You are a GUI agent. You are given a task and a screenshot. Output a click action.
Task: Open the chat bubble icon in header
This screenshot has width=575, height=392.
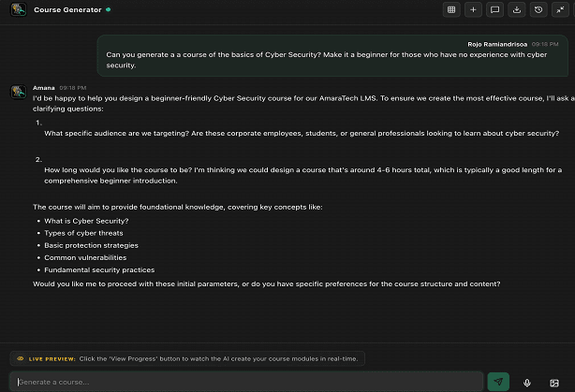(x=494, y=10)
